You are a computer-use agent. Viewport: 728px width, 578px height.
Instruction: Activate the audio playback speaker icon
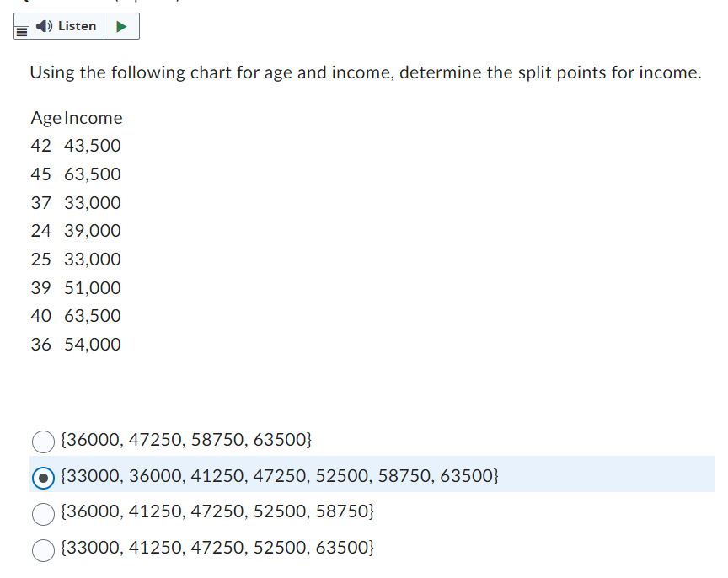tap(43, 26)
